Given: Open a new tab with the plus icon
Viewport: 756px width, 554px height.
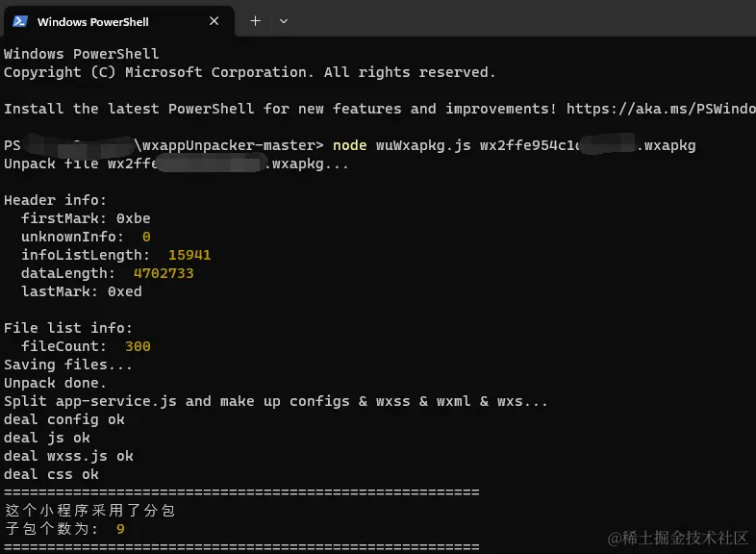Looking at the screenshot, I should (x=256, y=21).
